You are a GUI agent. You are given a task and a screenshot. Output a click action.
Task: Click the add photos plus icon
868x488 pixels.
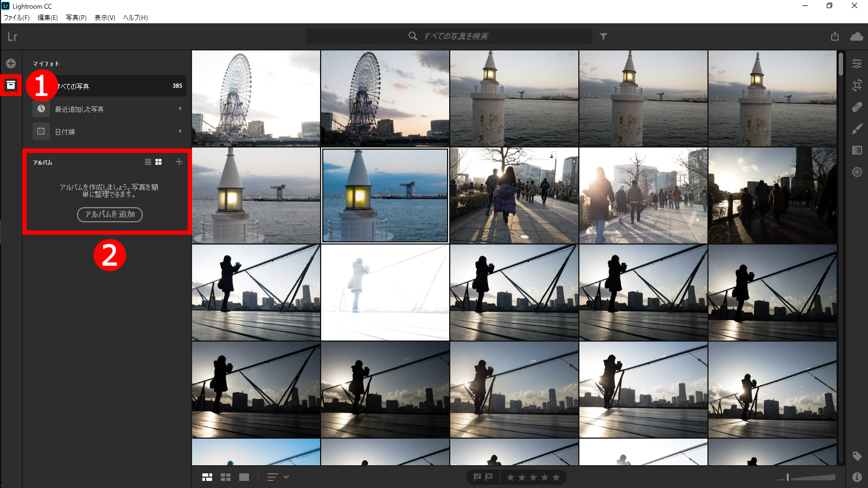[11, 63]
